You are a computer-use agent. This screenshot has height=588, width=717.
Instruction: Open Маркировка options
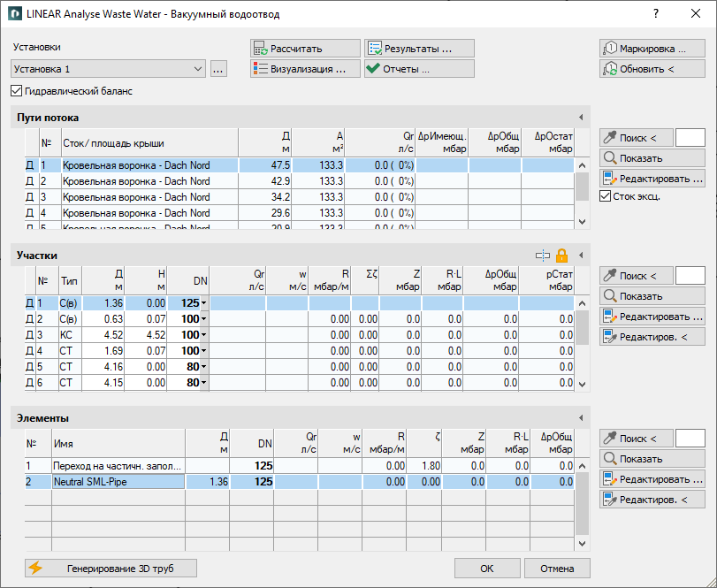(652, 49)
